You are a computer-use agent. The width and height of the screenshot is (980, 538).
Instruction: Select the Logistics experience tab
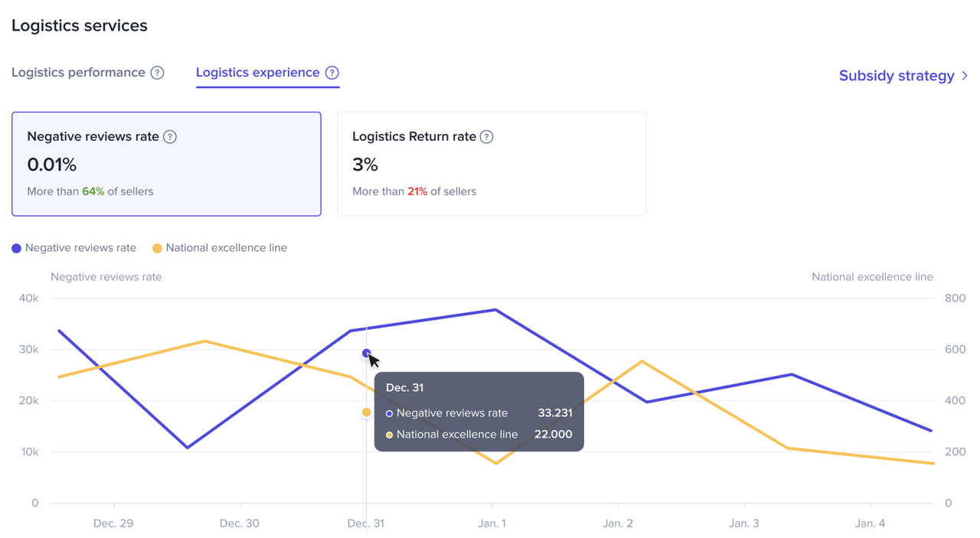(257, 73)
